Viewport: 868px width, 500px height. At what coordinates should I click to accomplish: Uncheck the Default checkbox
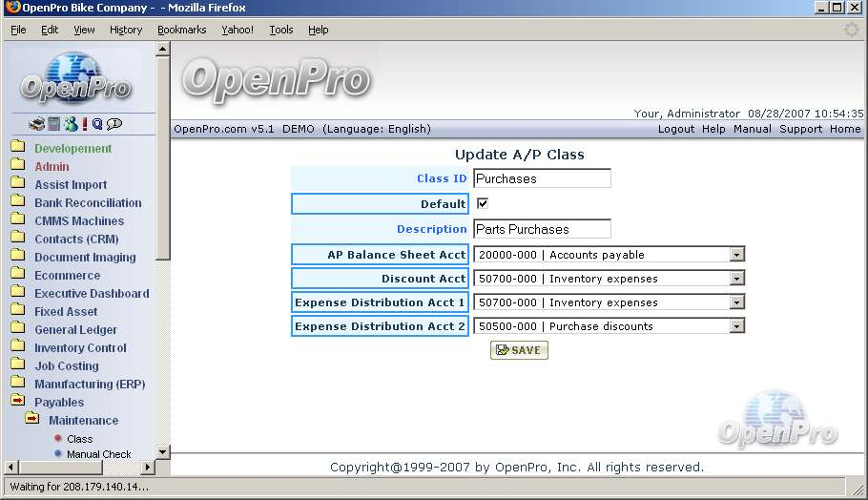[483, 203]
